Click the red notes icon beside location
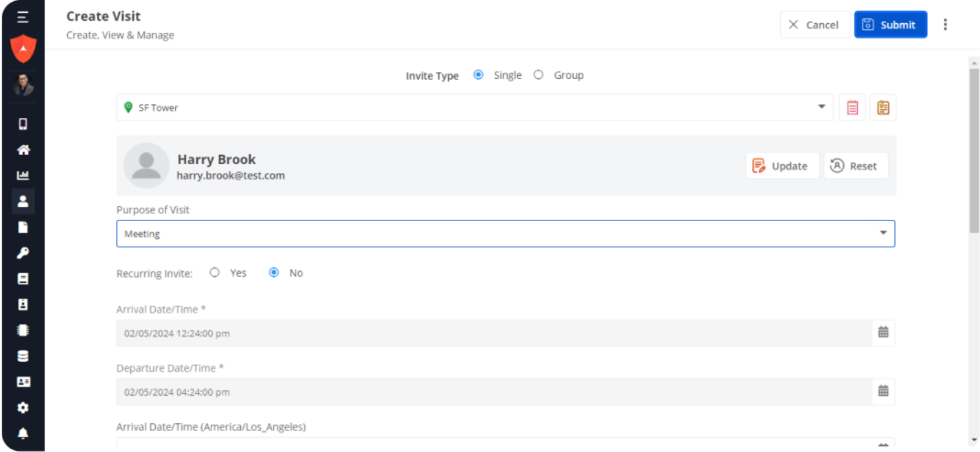This screenshot has width=980, height=452. pos(852,108)
